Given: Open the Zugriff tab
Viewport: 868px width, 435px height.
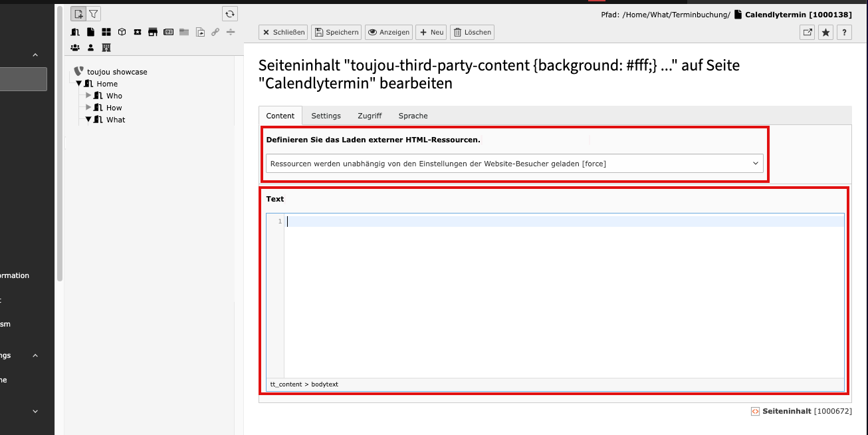Looking at the screenshot, I should (370, 116).
